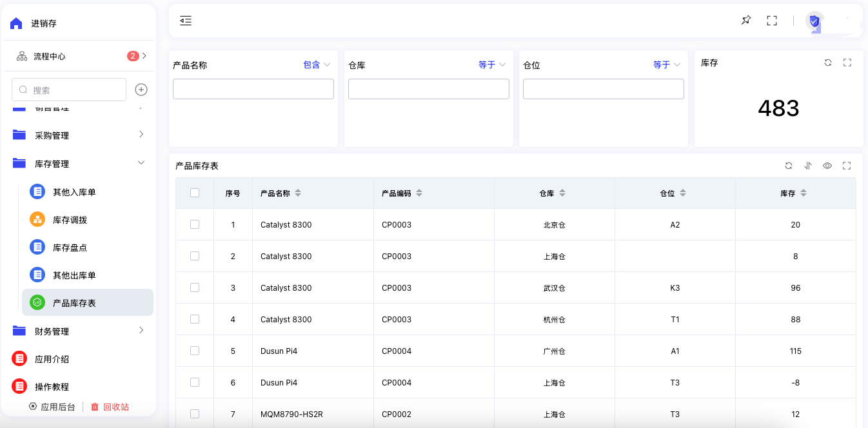
Task: Click the 进销存 app title
Action: click(x=44, y=23)
